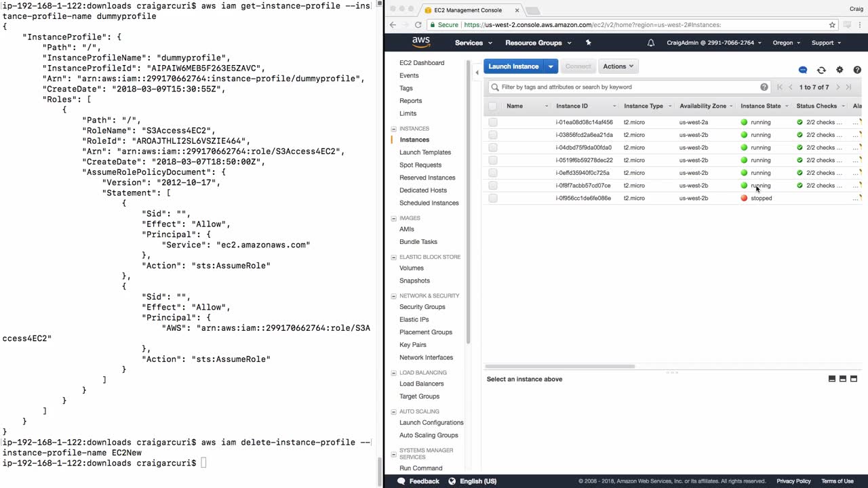Go to Security Groups in the sidebar
Viewport: 868px width, 488px height.
pyautogui.click(x=422, y=307)
